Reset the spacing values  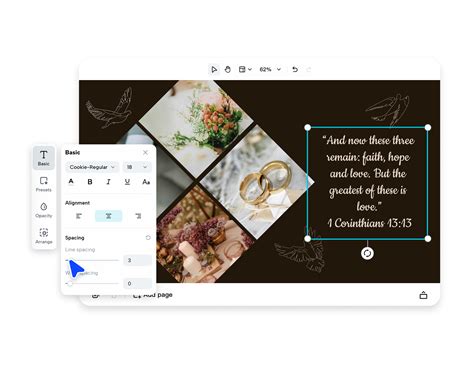[148, 238]
